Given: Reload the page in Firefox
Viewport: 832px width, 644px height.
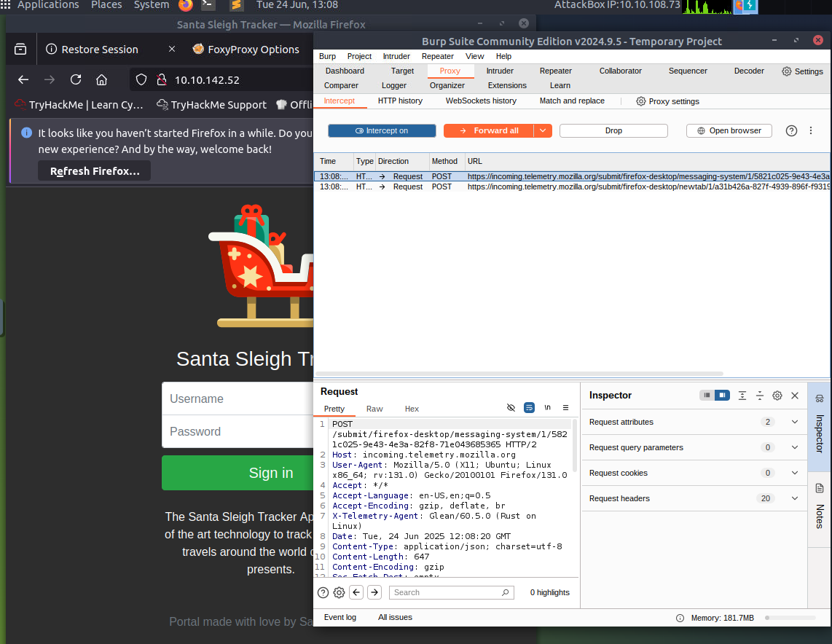Looking at the screenshot, I should [75, 79].
